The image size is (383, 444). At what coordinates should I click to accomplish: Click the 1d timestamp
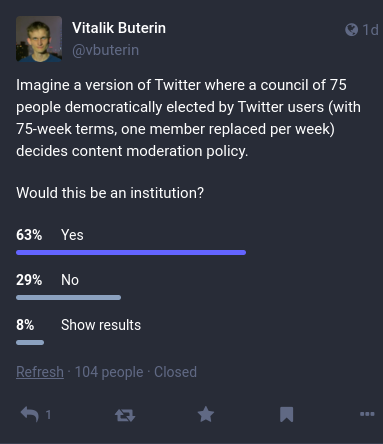tap(371, 30)
